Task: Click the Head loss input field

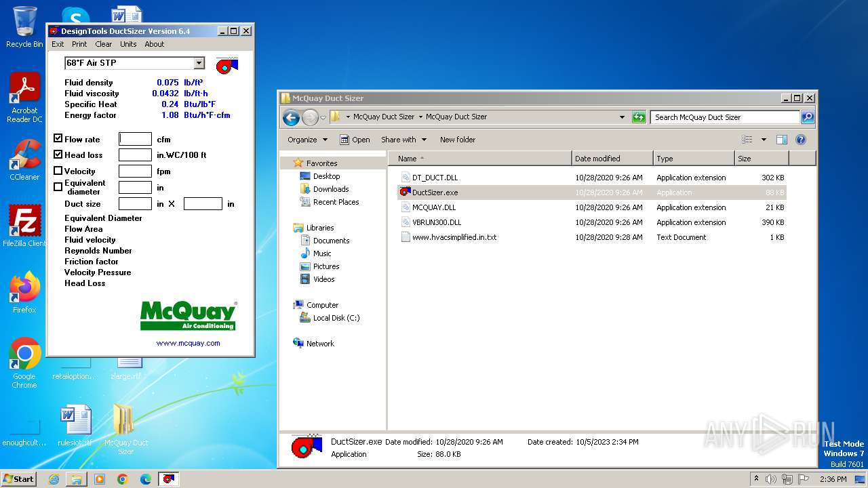Action: point(135,155)
